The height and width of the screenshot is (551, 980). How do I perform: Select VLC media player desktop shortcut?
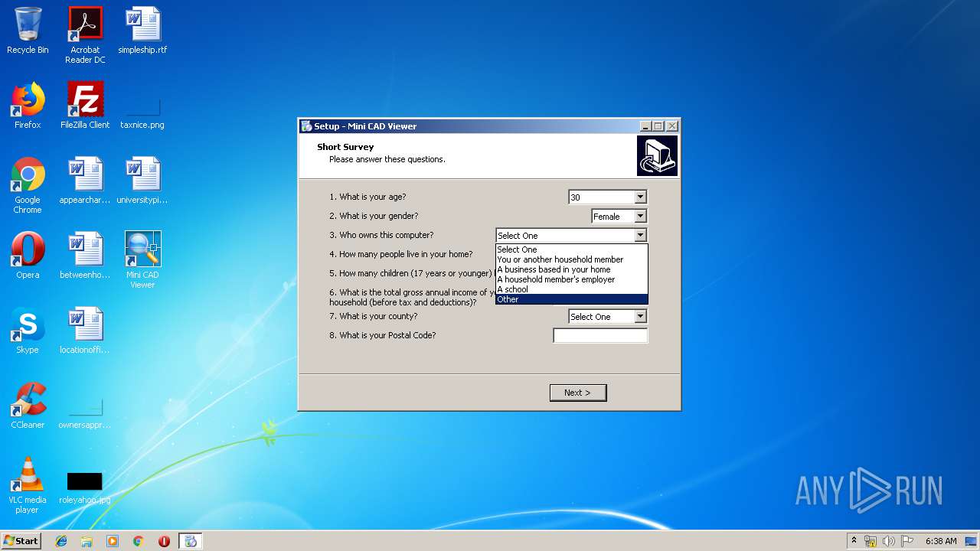[x=28, y=485]
